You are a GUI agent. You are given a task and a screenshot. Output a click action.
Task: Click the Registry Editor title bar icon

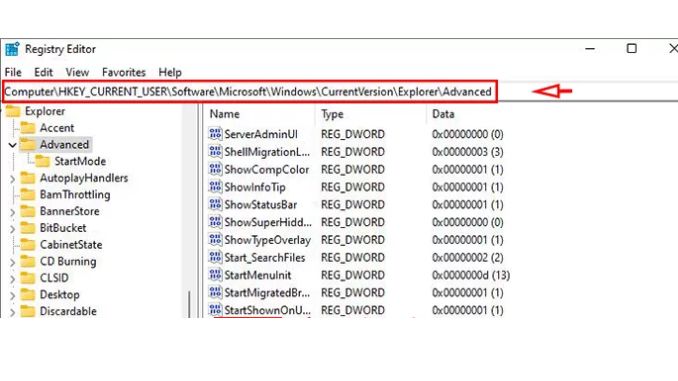(12, 49)
